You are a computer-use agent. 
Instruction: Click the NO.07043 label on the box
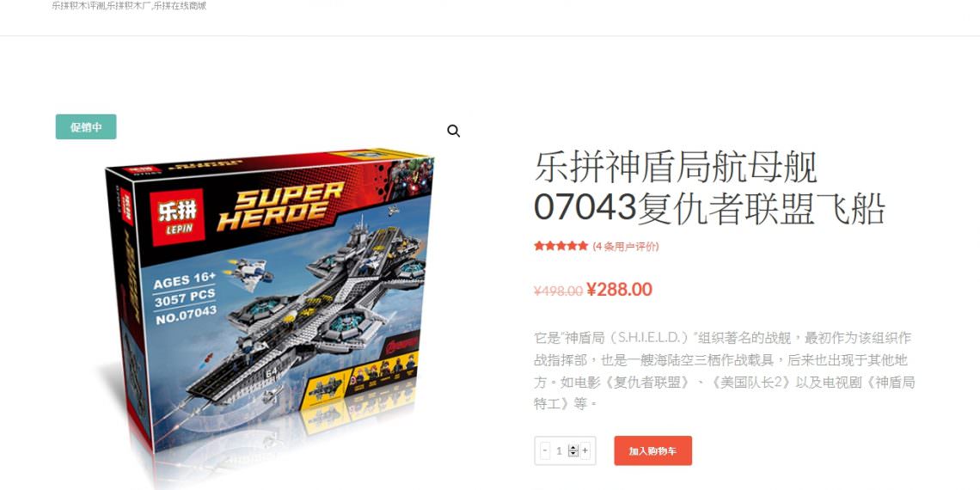coord(186,315)
